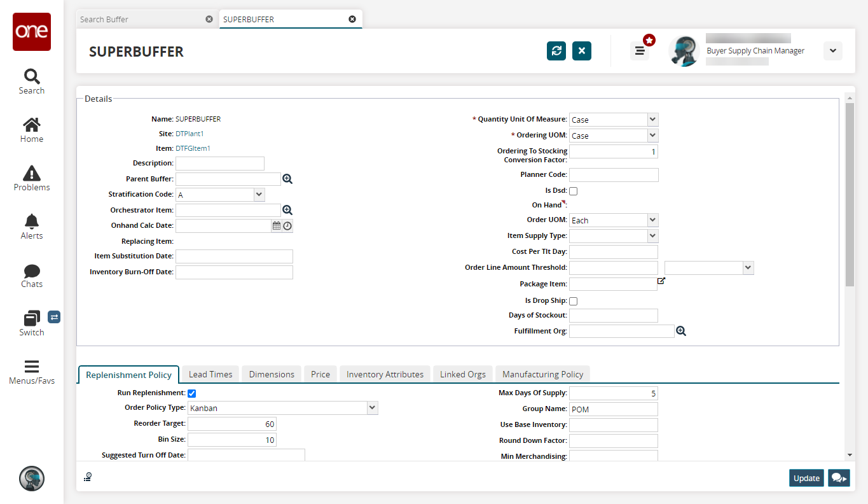Screen dimensions: 868x504
Task: Click the Fulfillment Org lookup magnifier icon
Action: point(681,332)
